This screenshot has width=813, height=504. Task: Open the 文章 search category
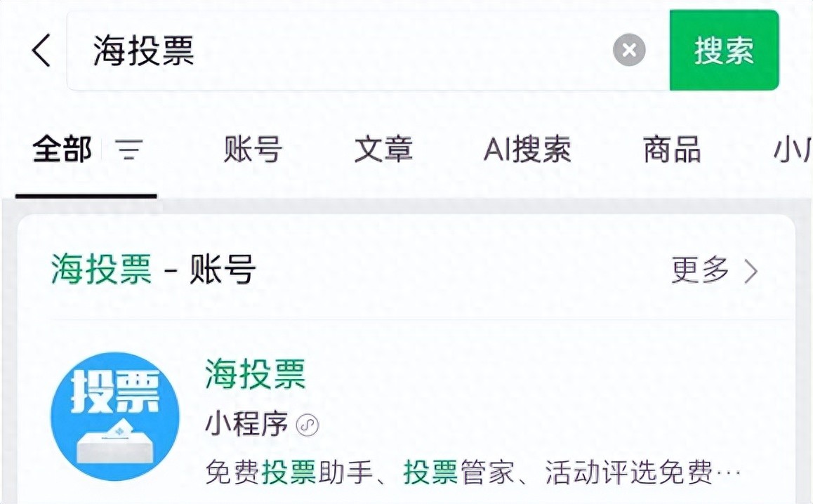(383, 150)
